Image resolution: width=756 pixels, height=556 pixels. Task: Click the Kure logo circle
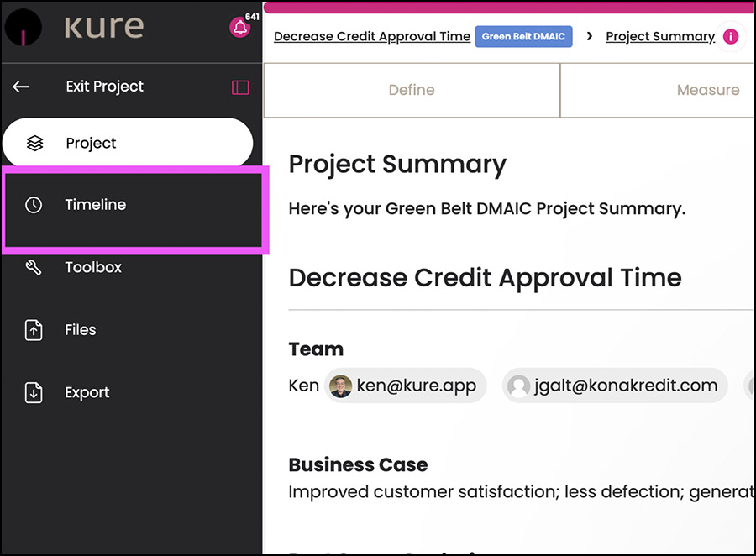(23, 28)
